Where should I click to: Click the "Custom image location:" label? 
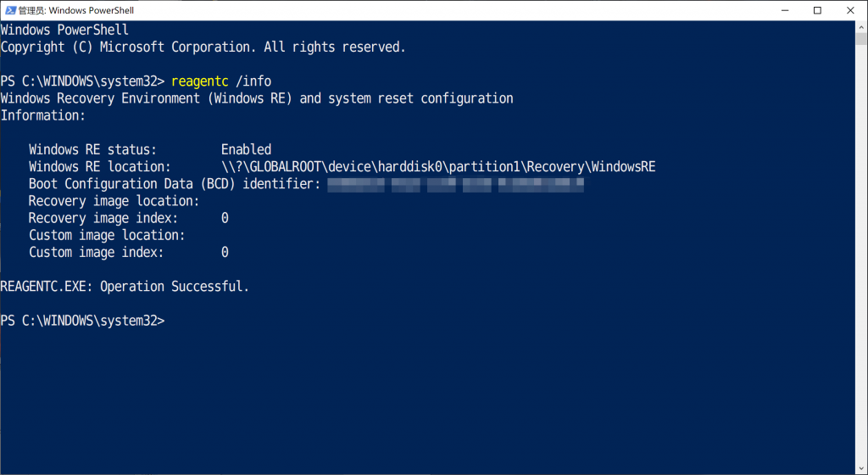click(107, 235)
